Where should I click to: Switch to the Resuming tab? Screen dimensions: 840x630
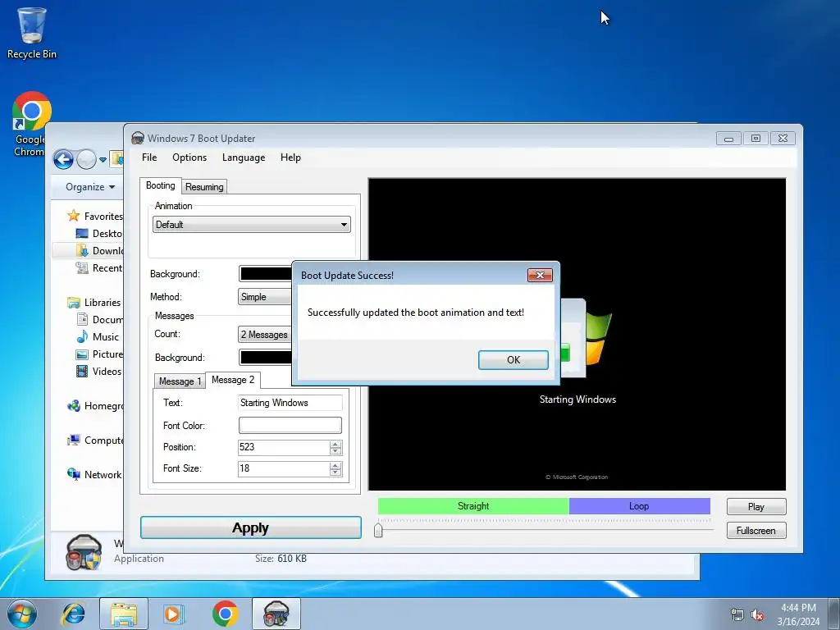tap(204, 187)
